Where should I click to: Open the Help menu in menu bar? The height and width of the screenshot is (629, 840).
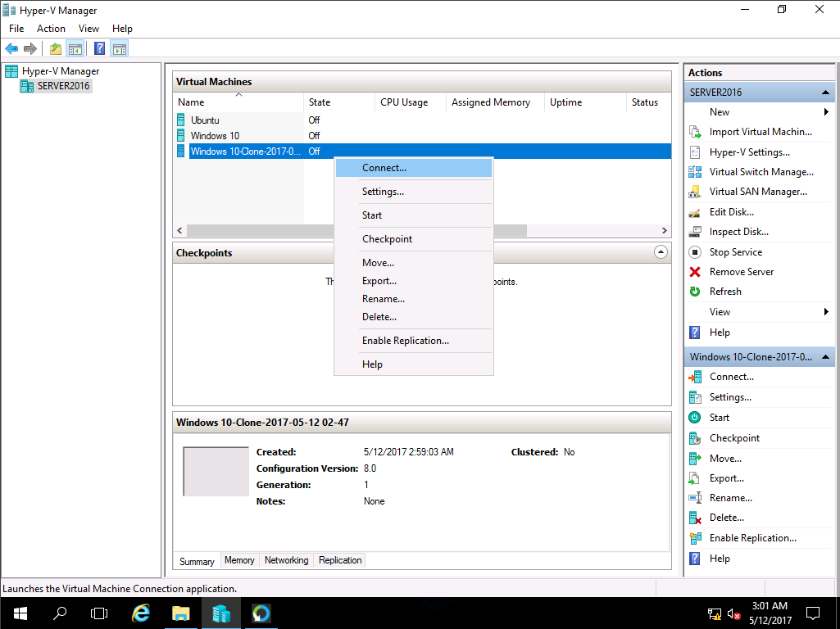click(122, 29)
